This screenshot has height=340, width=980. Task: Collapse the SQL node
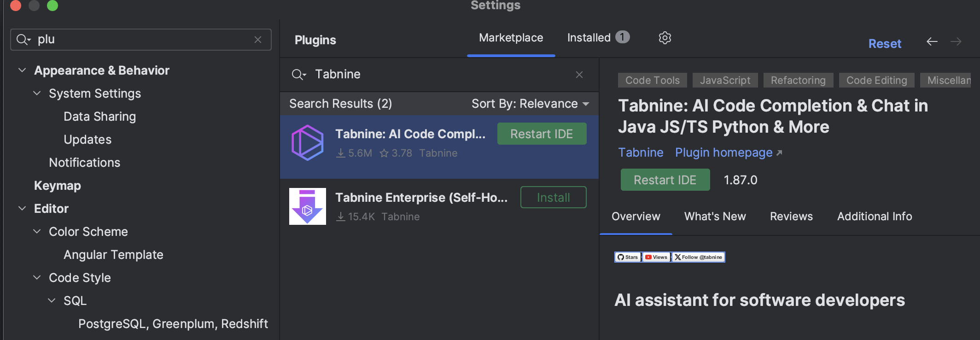[x=52, y=300]
